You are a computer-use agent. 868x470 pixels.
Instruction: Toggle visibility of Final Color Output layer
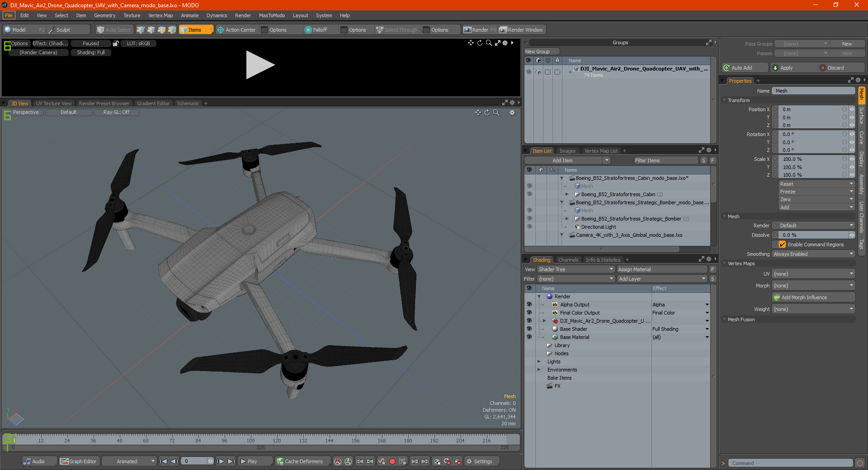529,313
